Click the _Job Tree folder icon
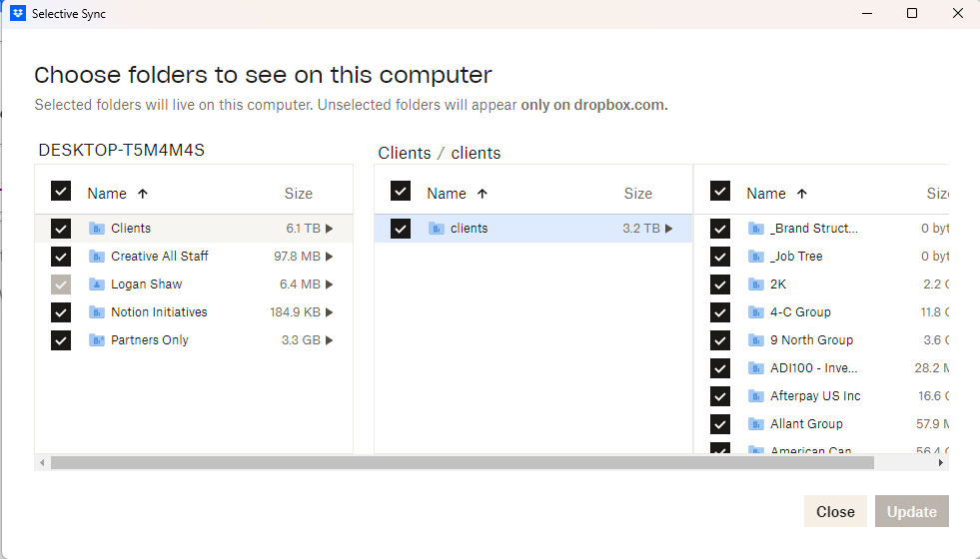This screenshot has height=559, width=980. click(x=756, y=257)
